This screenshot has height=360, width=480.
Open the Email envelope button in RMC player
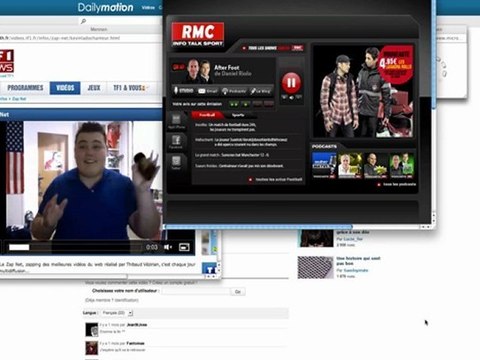208,91
